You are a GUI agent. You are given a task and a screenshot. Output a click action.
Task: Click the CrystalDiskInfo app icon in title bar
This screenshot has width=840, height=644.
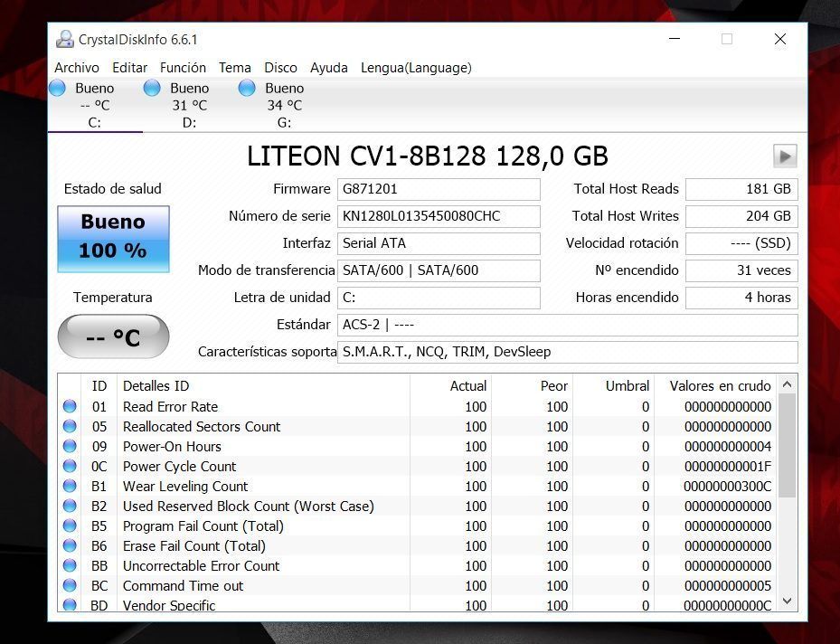tap(65, 40)
